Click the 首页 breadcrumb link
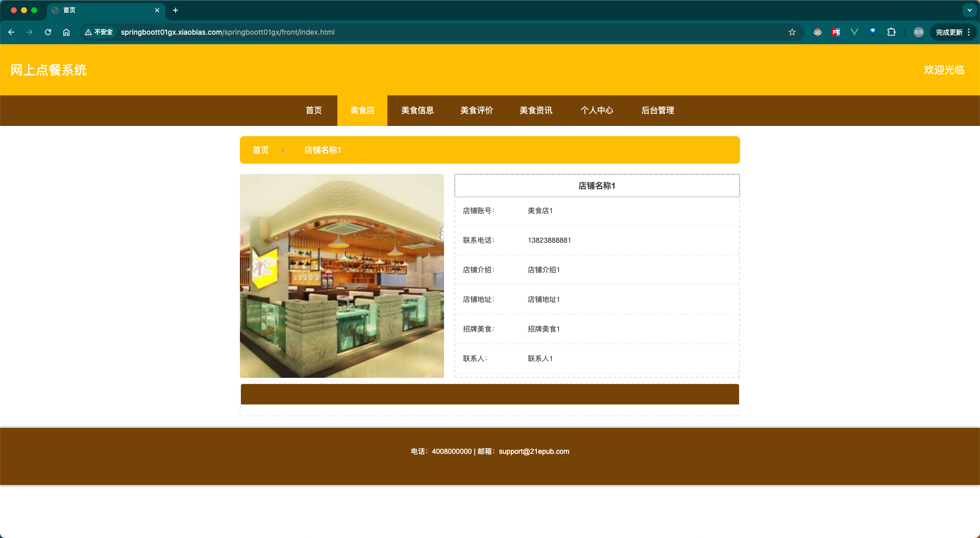Viewport: 980px width, 538px height. click(261, 150)
